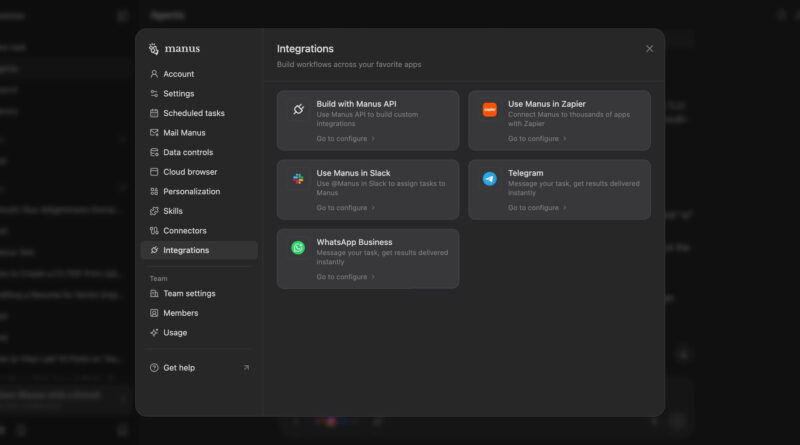800x445 pixels.
Task: Open the Settings section
Action: 199,93
